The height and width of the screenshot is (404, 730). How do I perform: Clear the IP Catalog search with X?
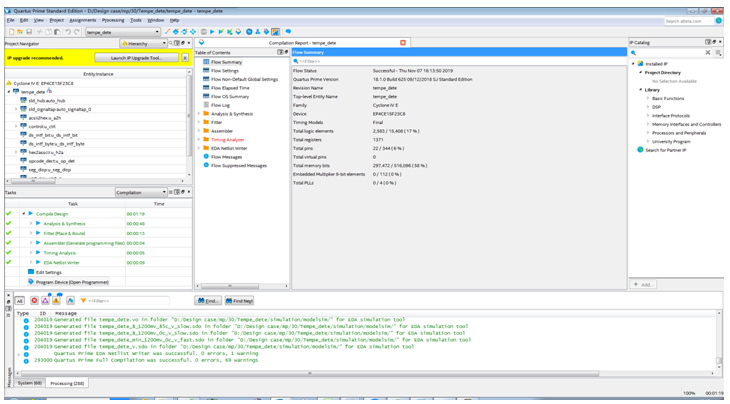pyautogui.click(x=708, y=53)
